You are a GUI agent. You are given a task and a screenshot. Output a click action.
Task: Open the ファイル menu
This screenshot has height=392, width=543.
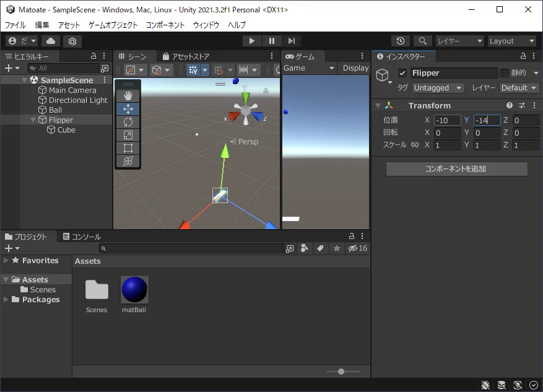(x=15, y=25)
